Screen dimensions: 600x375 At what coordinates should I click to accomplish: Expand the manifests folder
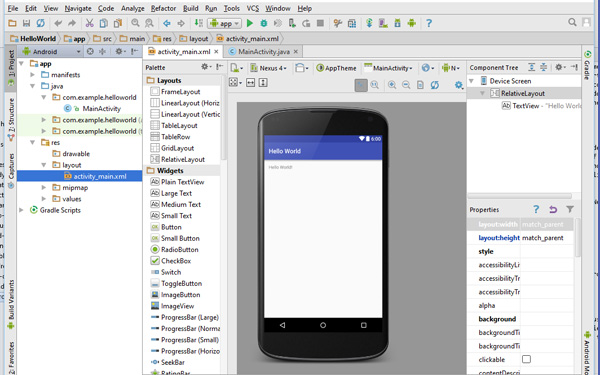click(x=33, y=75)
